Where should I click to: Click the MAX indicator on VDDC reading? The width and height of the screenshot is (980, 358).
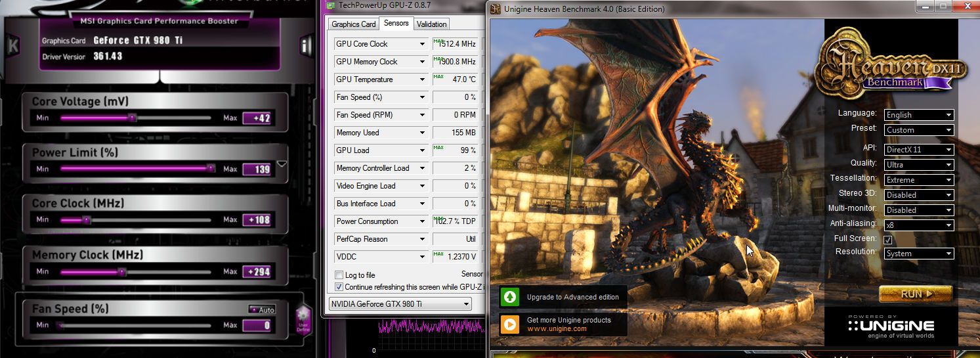pyautogui.click(x=438, y=254)
